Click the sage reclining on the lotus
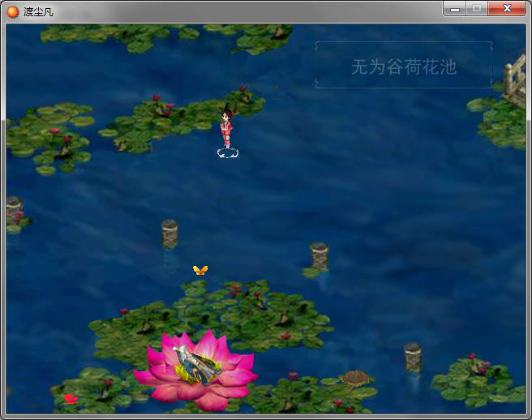The image size is (532, 420). point(197,365)
